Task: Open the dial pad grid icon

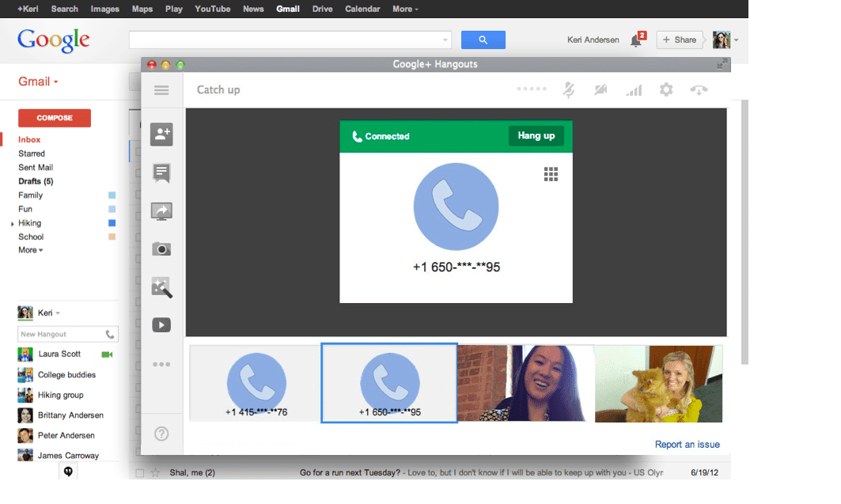Action: pyautogui.click(x=551, y=174)
